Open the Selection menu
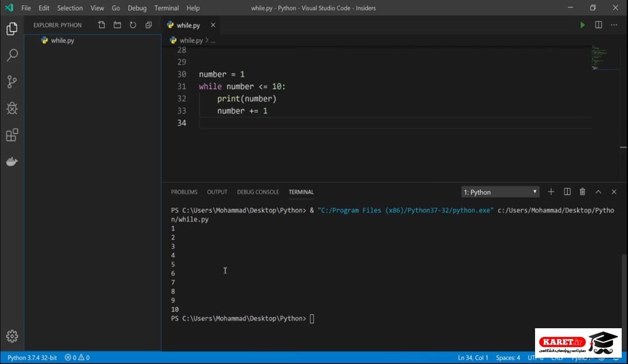The height and width of the screenshot is (364, 628). pyautogui.click(x=70, y=8)
